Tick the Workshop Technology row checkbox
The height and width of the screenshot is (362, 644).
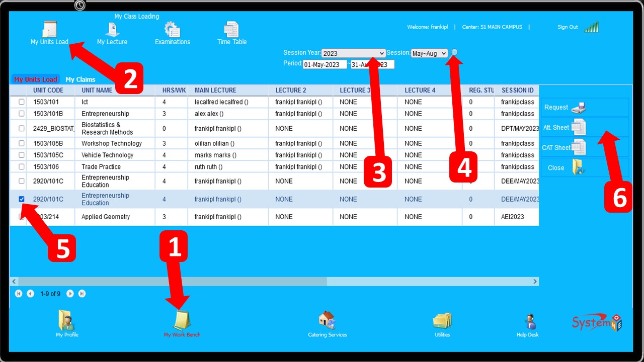22,144
